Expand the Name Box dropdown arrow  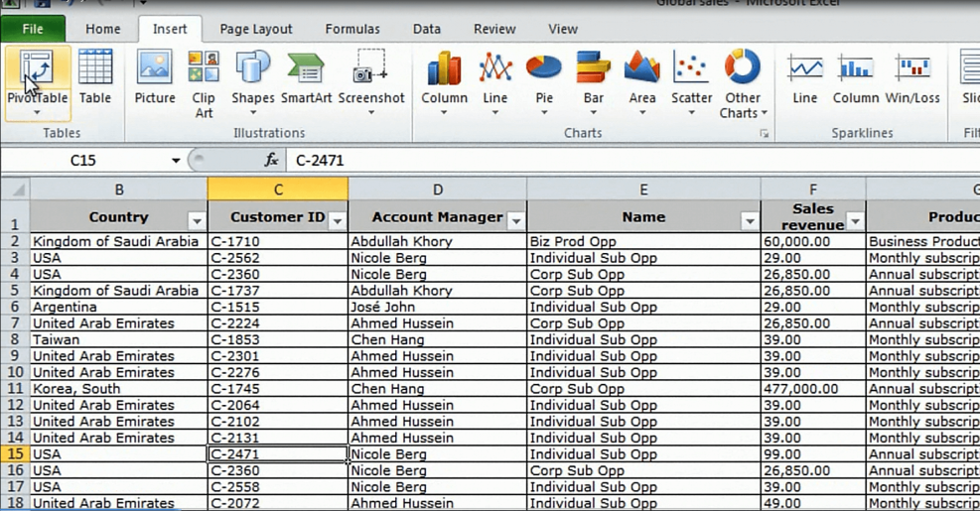[176, 161]
